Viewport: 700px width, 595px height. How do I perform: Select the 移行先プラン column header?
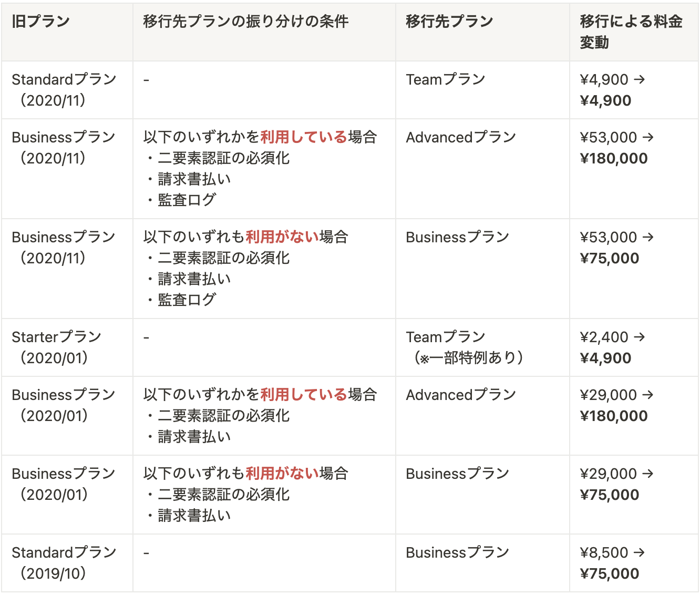(449, 22)
